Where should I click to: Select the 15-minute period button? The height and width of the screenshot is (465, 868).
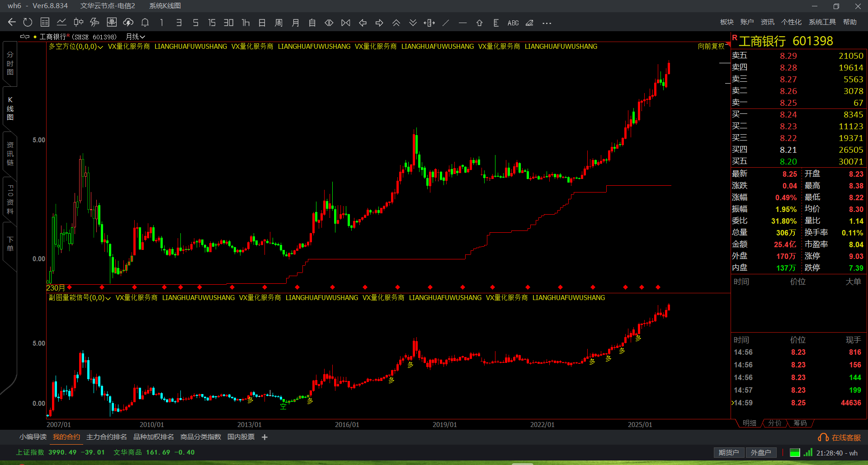[212, 23]
